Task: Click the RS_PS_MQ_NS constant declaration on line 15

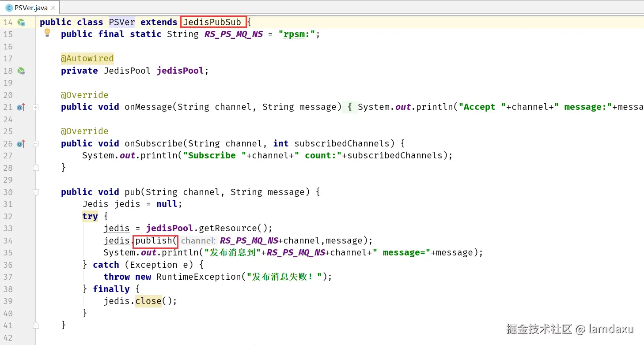Action: (x=233, y=34)
